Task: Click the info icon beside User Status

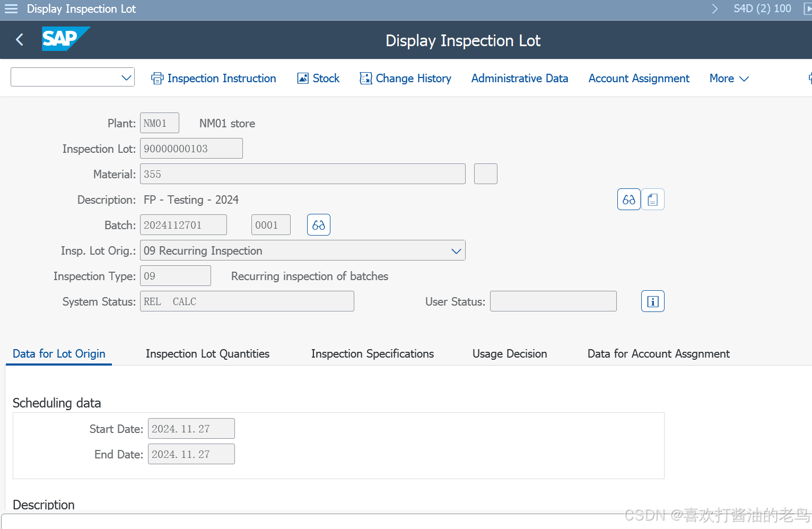Action: click(x=653, y=301)
